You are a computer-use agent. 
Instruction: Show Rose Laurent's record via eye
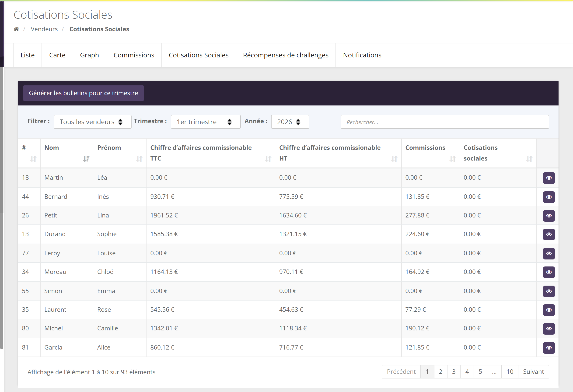[x=549, y=310]
